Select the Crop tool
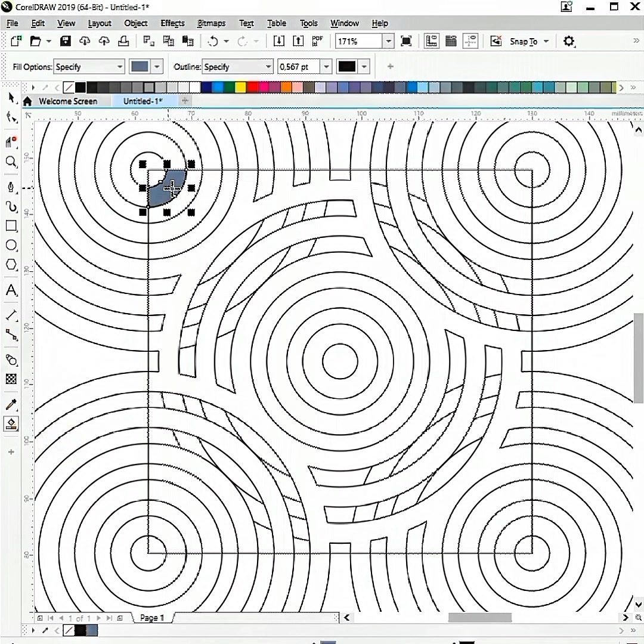Image resolution: width=644 pixels, height=644 pixels. (11, 142)
